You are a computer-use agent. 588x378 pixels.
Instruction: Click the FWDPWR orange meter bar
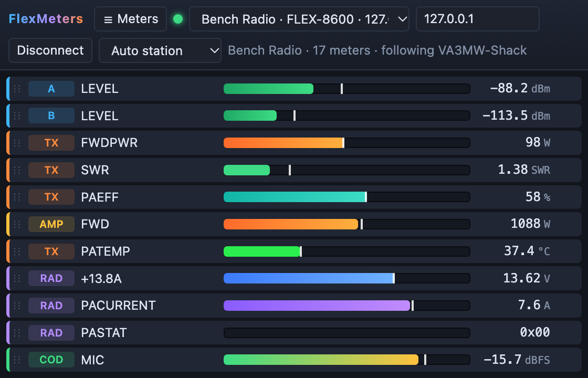[x=347, y=143]
